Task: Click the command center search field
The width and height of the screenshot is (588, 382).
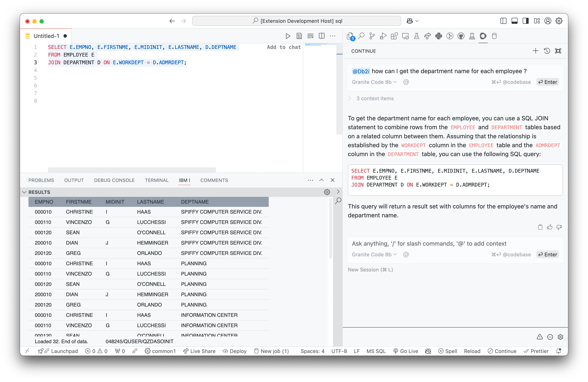Action: pyautogui.click(x=296, y=21)
